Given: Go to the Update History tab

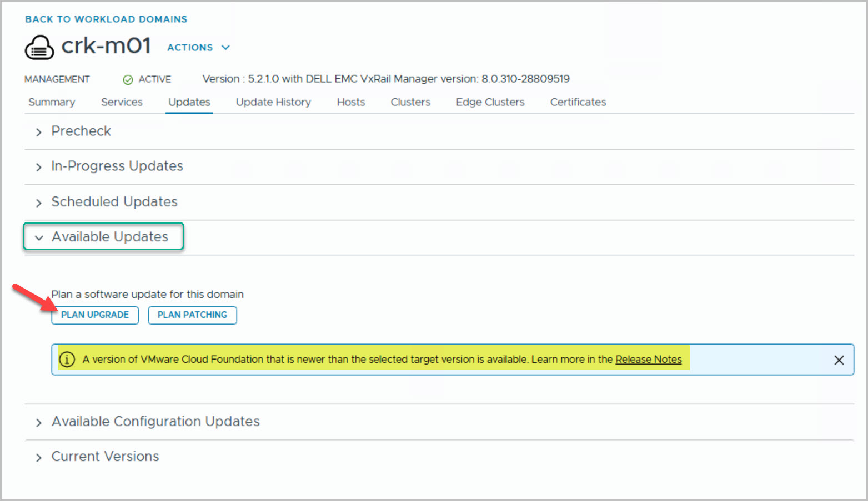Looking at the screenshot, I should click(x=273, y=102).
